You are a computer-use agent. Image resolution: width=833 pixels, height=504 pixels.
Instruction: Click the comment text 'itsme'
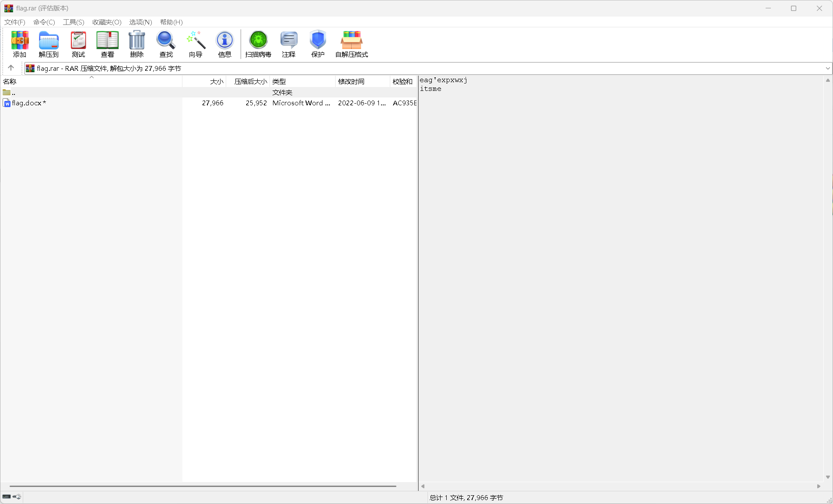430,89
